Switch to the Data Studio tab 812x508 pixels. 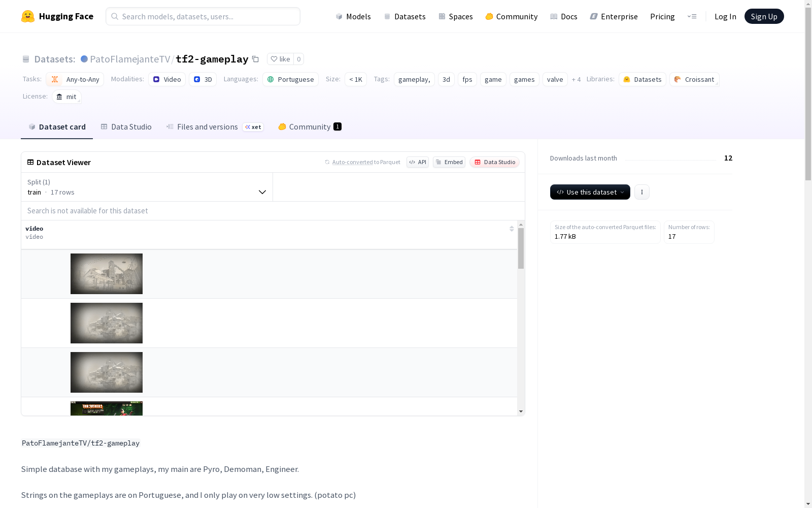click(x=126, y=127)
